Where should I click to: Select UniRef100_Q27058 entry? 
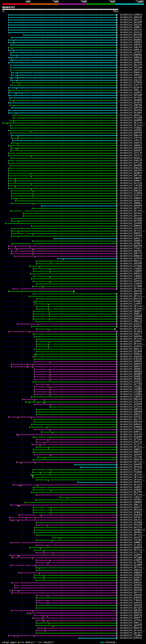[131, 563]
